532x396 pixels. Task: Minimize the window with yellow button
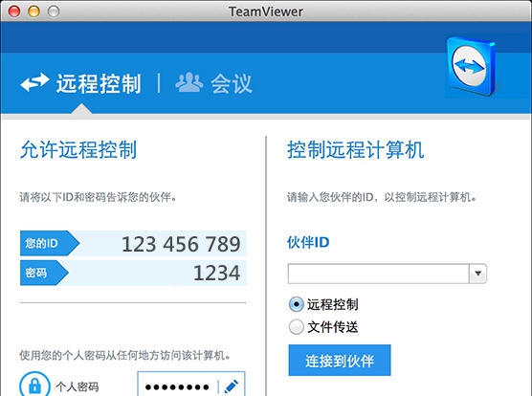[x=33, y=11]
